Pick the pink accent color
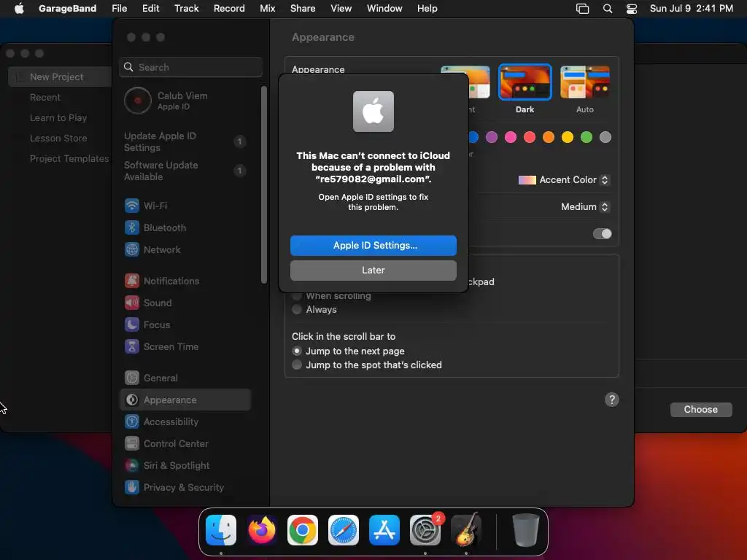 pyautogui.click(x=511, y=137)
